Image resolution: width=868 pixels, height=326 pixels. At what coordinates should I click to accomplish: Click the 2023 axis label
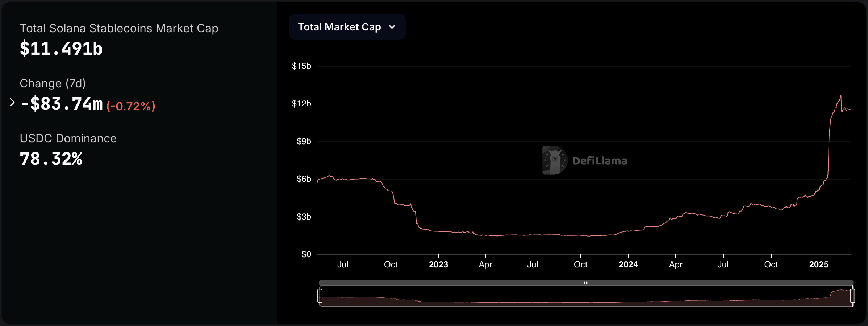pyautogui.click(x=438, y=264)
